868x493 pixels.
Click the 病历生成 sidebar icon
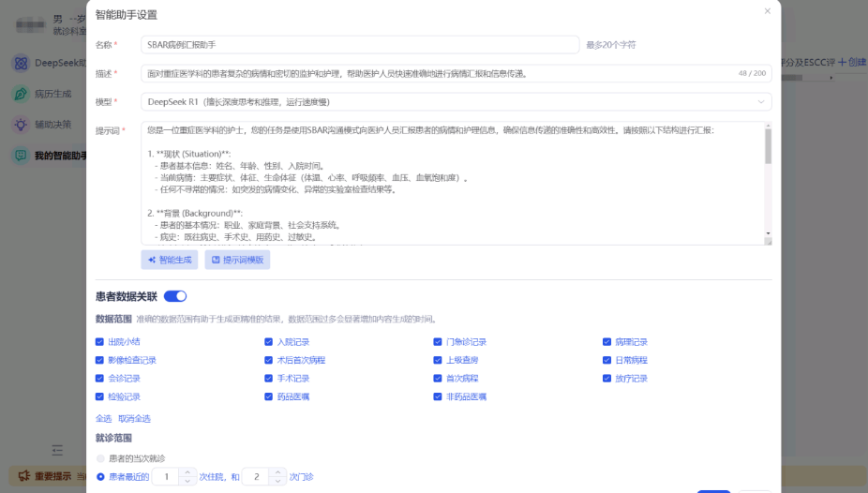(x=20, y=94)
